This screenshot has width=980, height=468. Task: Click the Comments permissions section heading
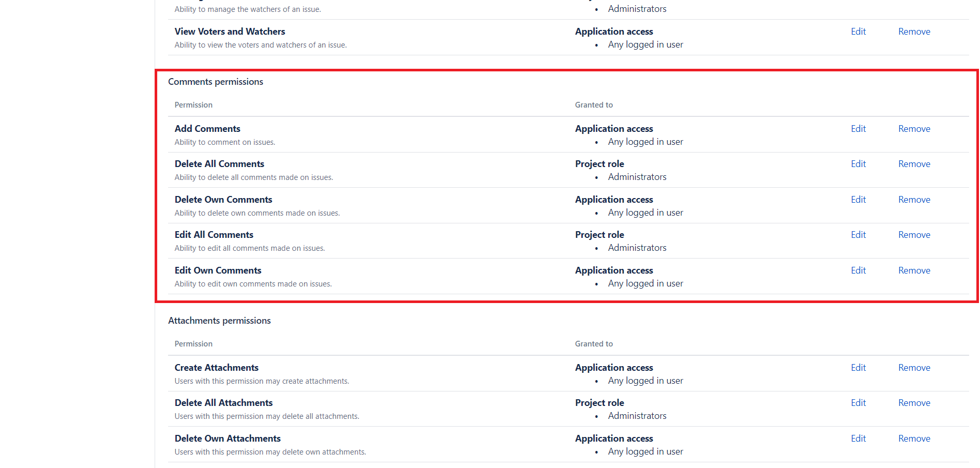click(215, 82)
